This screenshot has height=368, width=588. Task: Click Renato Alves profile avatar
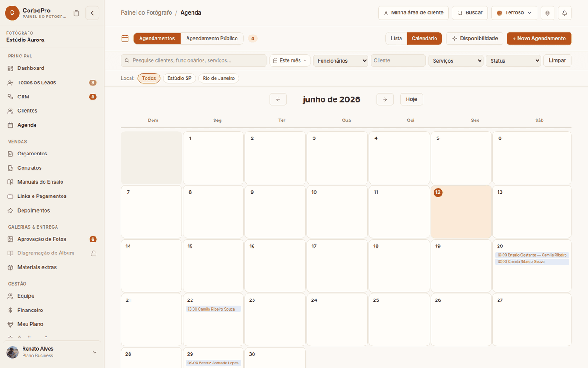pyautogui.click(x=13, y=352)
